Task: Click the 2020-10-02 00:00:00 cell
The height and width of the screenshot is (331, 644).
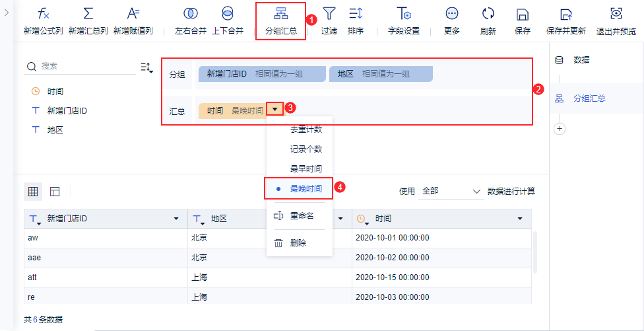Action: (x=442, y=258)
